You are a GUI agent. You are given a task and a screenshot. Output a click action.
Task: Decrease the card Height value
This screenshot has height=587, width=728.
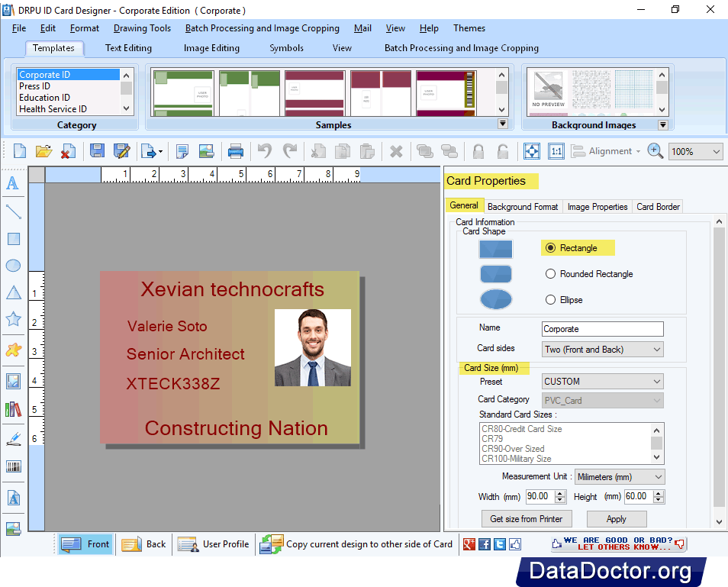[x=659, y=500]
